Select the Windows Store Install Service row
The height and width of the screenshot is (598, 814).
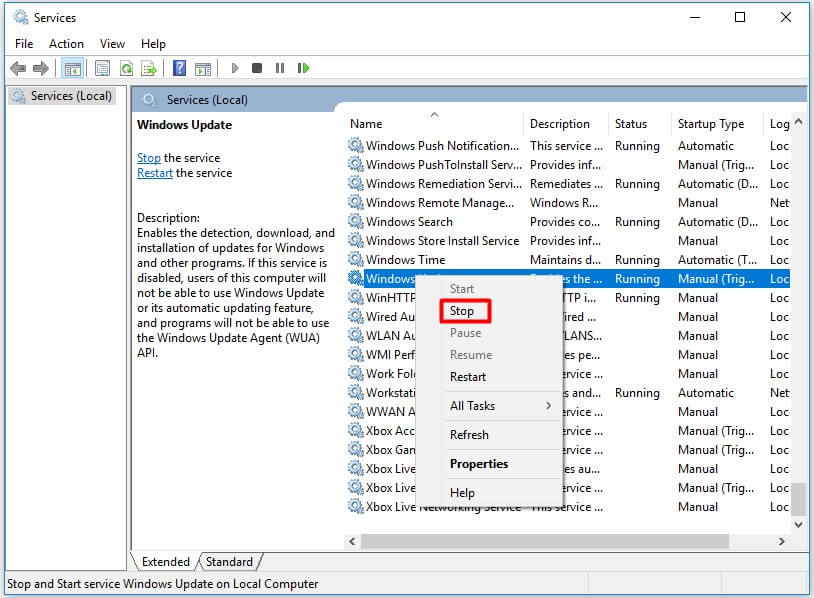click(568, 240)
